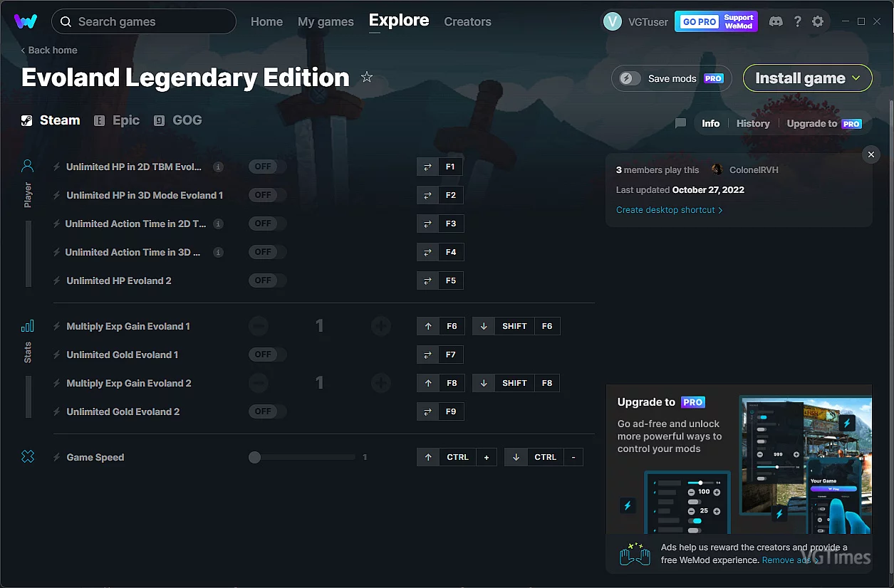This screenshot has height=588, width=894.
Task: Open settings gear icon
Action: pyautogui.click(x=818, y=21)
